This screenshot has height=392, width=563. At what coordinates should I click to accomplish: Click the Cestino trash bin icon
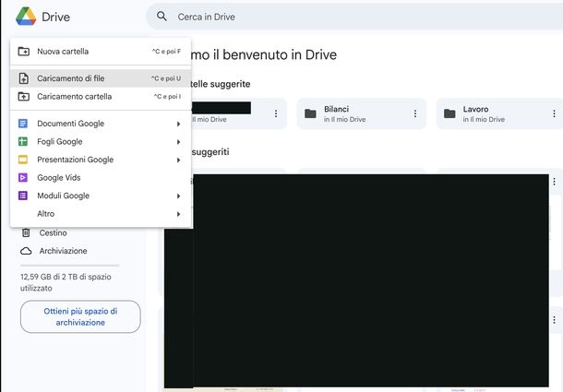pos(26,232)
